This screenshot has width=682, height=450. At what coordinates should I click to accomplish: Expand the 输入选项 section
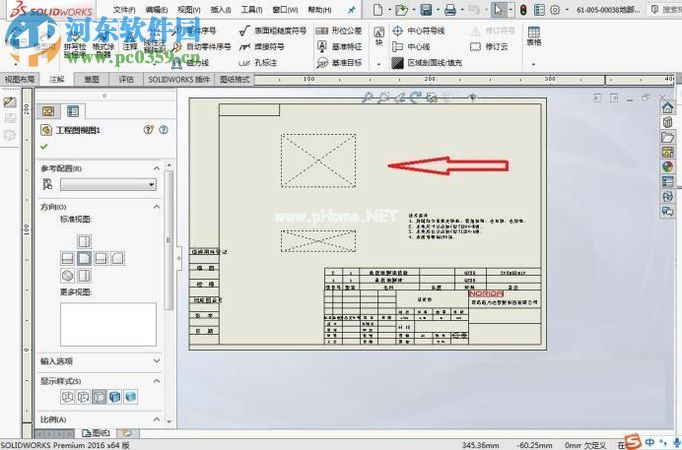[x=157, y=361]
